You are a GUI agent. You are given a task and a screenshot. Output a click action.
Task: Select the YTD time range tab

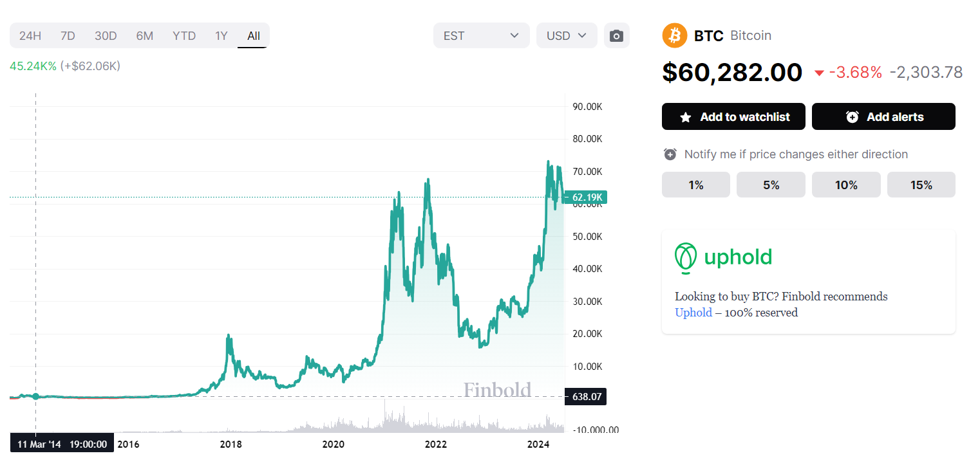tap(184, 35)
